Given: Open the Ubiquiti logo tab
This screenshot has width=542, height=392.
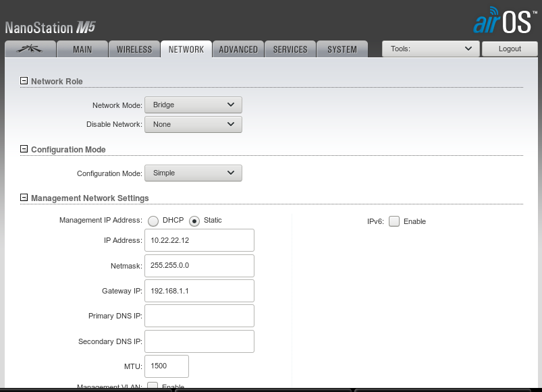Looking at the screenshot, I should coord(29,49).
